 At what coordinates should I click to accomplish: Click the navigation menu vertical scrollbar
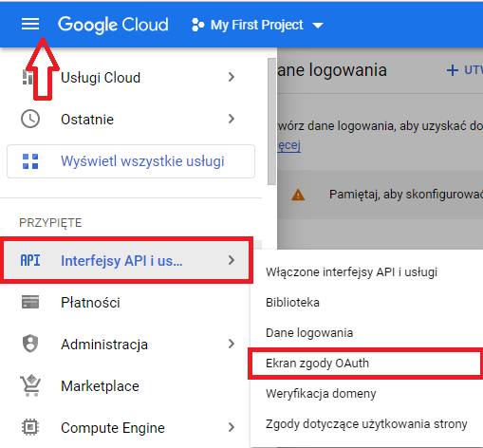click(x=271, y=121)
